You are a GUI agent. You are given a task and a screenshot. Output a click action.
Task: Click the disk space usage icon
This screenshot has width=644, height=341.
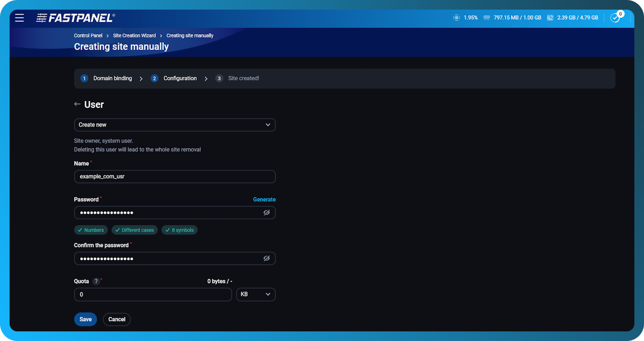[x=550, y=17]
